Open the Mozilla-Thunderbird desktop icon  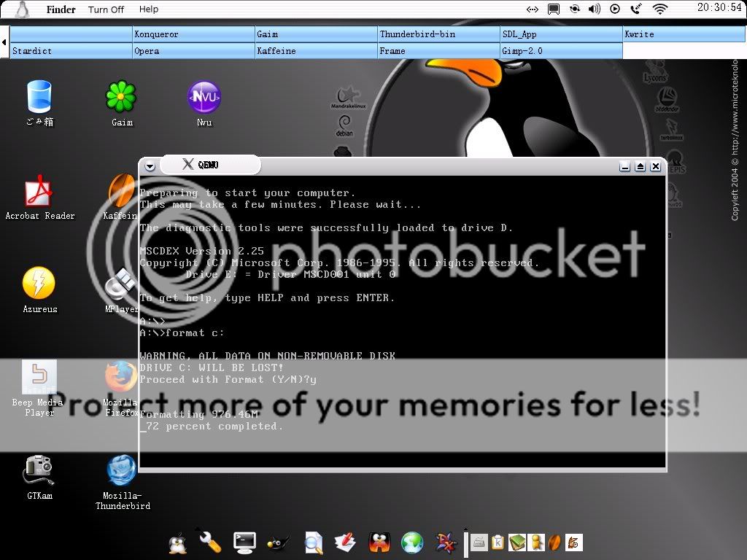click(121, 470)
